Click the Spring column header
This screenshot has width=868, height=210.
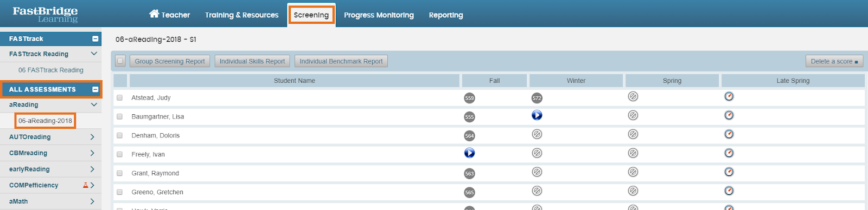(x=672, y=81)
